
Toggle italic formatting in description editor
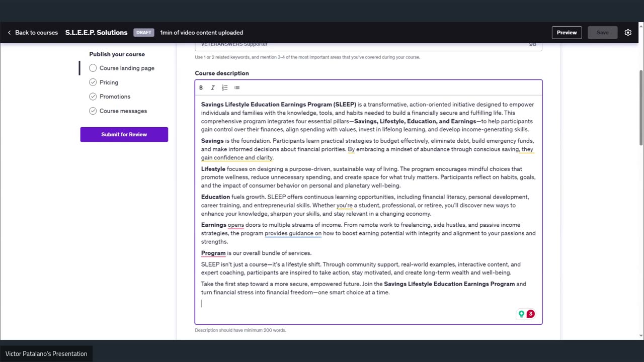213,87
